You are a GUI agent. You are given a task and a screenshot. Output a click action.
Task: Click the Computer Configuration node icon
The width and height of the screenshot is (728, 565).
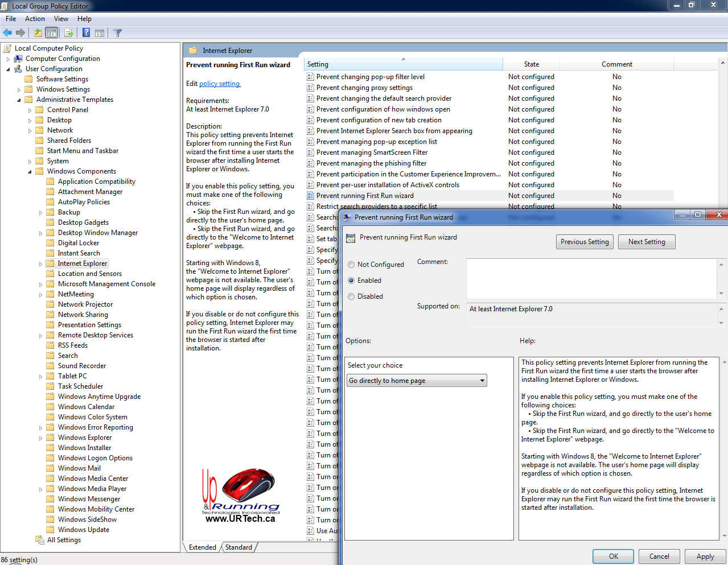coord(18,59)
